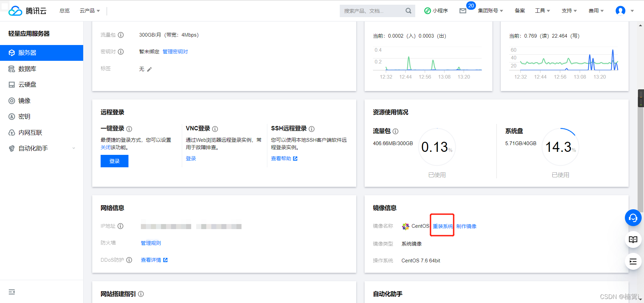Open the documentation book icon
644x303 pixels.
pos(633,240)
